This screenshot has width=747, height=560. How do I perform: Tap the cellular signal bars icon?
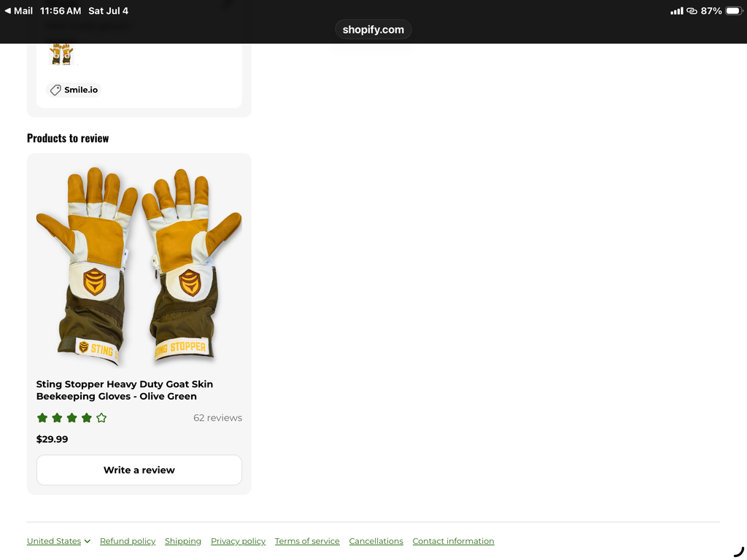pos(676,10)
